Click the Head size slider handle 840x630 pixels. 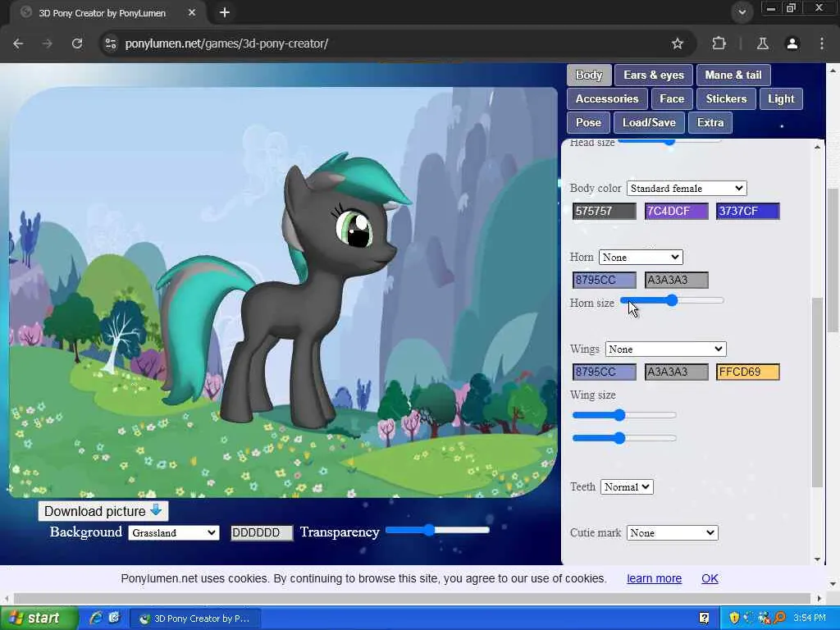pos(669,141)
